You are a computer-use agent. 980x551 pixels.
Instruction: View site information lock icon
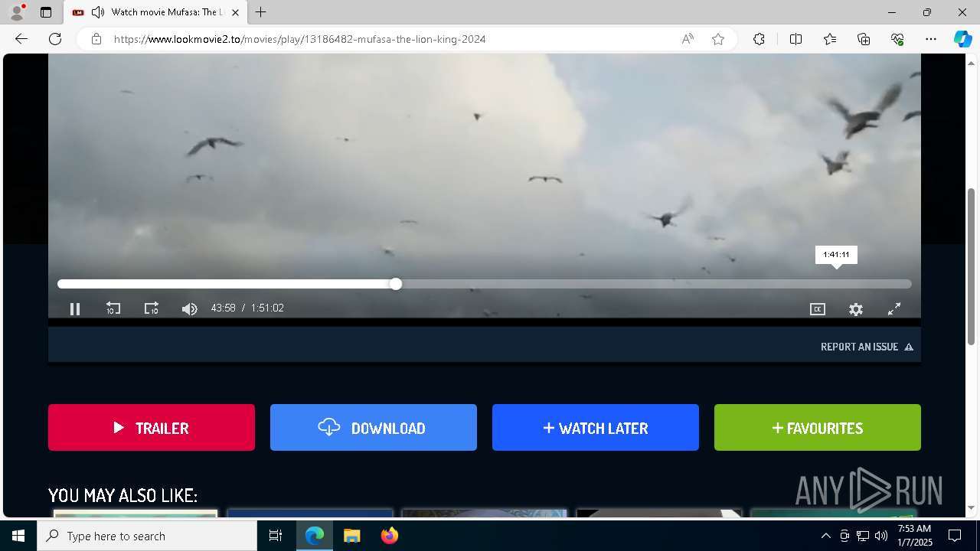point(96,39)
